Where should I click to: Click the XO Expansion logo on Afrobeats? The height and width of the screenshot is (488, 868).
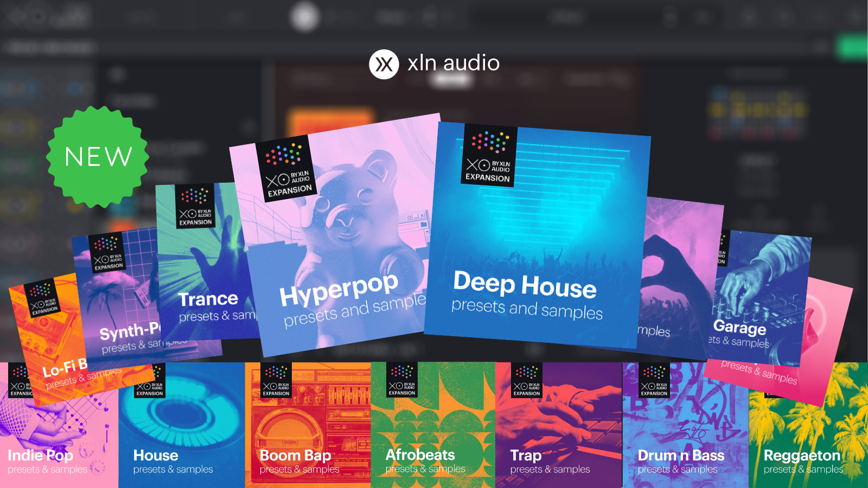tap(402, 380)
